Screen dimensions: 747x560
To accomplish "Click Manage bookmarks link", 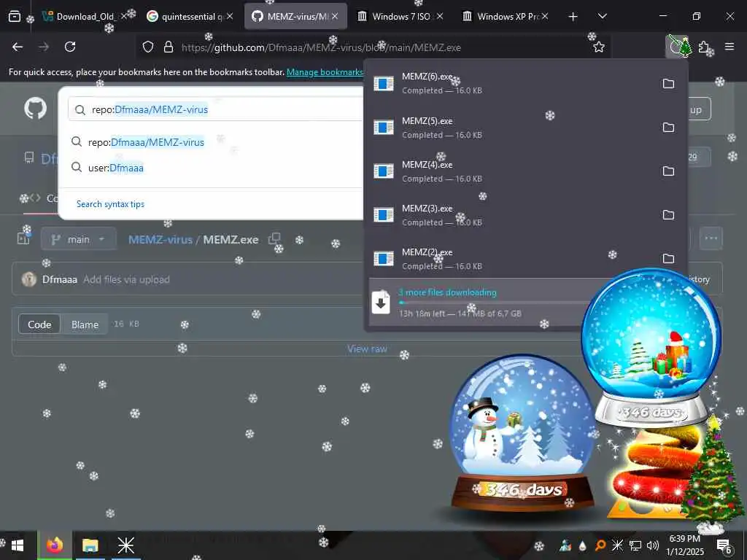I will (325, 72).
